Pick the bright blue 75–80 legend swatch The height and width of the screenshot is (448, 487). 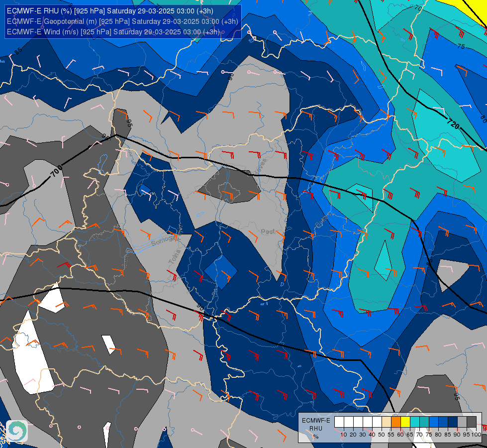tap(434, 422)
